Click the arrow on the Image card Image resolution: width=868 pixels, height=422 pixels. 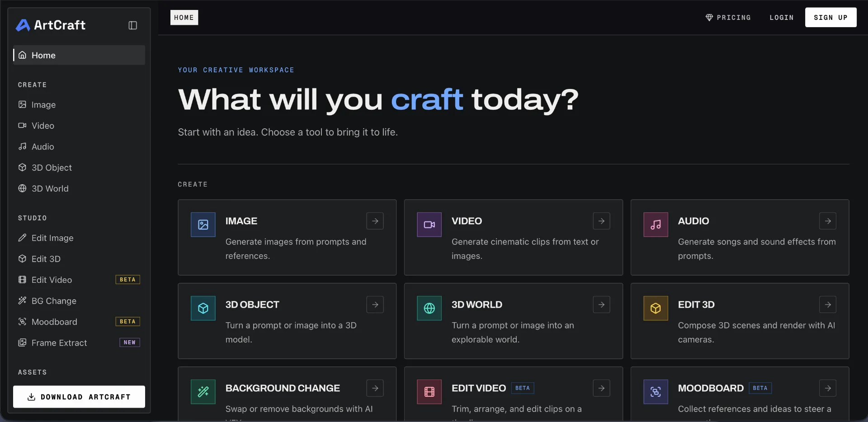(x=375, y=221)
